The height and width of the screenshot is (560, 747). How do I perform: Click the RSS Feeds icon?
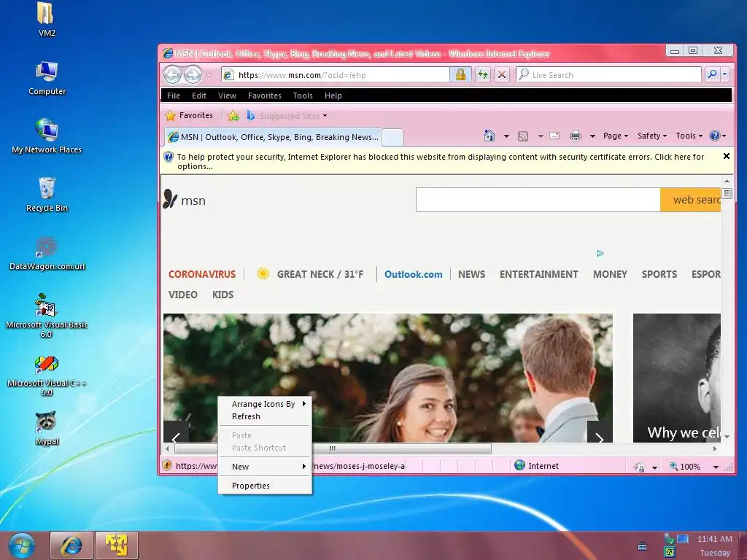[x=522, y=136]
